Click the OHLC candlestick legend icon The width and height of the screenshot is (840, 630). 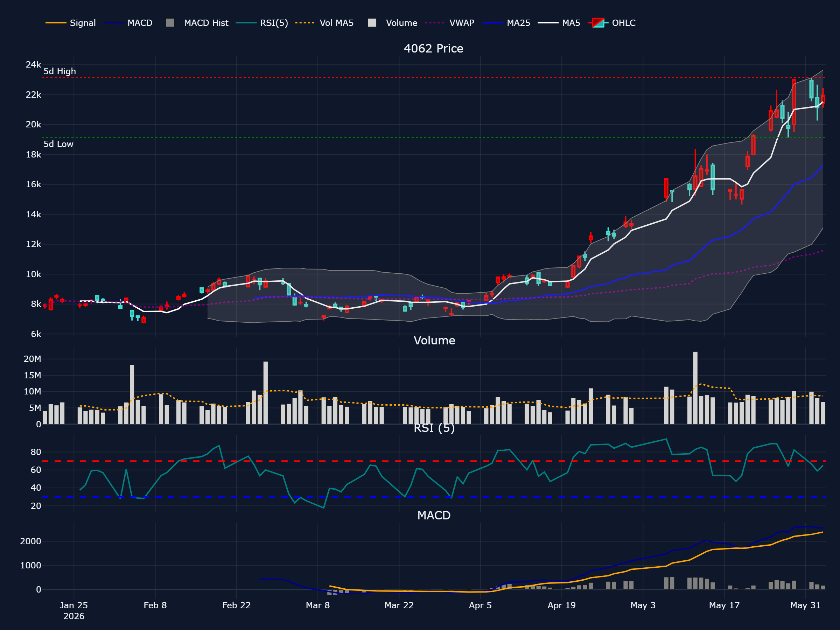598,23
